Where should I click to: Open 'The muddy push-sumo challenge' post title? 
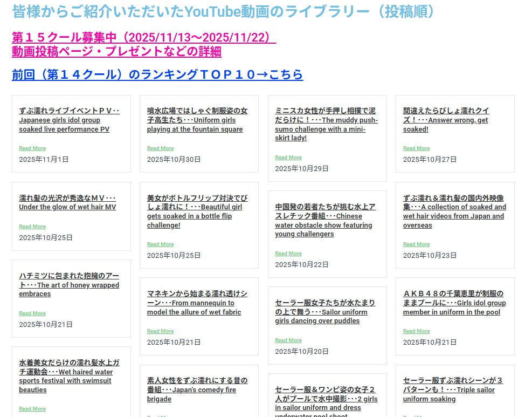(326, 124)
